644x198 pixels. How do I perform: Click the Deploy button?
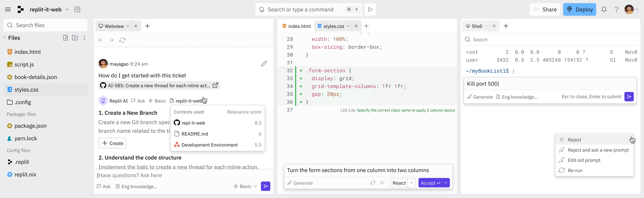579,9
